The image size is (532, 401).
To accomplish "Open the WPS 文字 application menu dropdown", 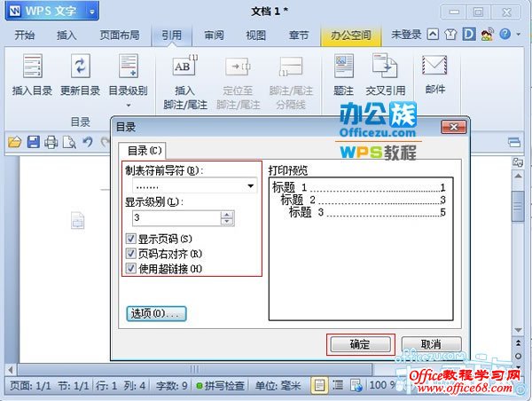I will point(91,12).
